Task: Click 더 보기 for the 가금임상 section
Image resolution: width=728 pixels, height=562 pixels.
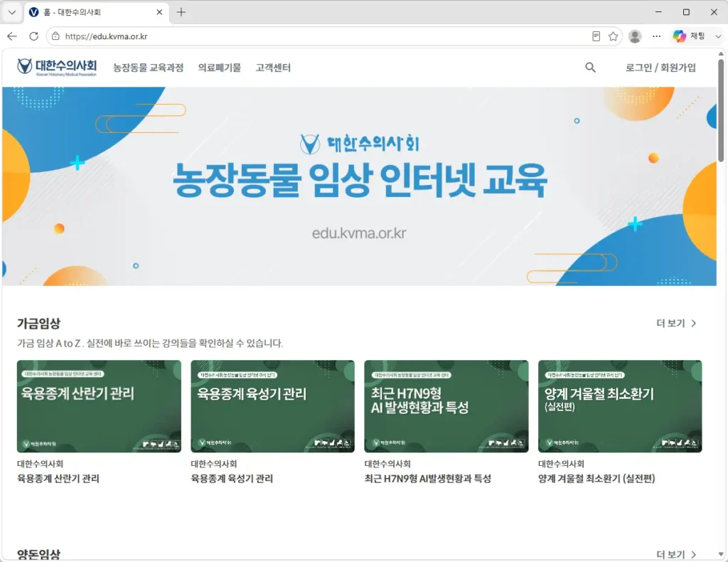Action: [676, 323]
